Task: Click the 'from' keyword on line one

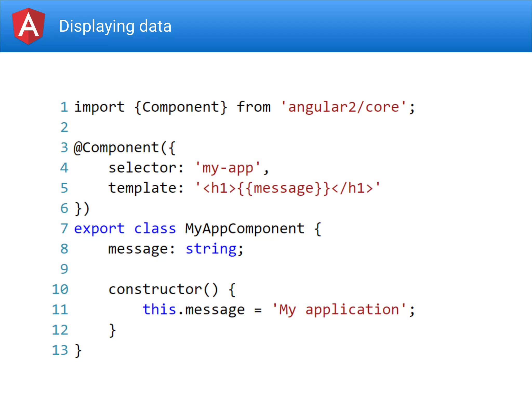Action: pyautogui.click(x=254, y=107)
